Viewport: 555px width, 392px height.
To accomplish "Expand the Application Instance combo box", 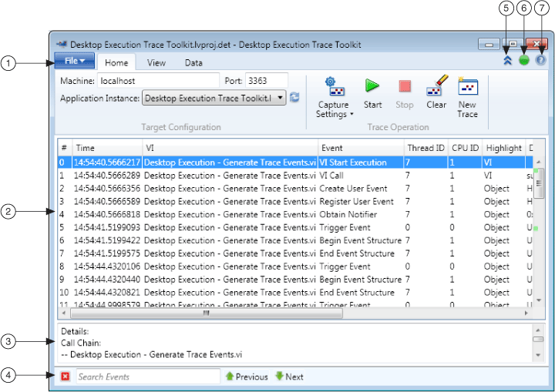I will (x=279, y=98).
